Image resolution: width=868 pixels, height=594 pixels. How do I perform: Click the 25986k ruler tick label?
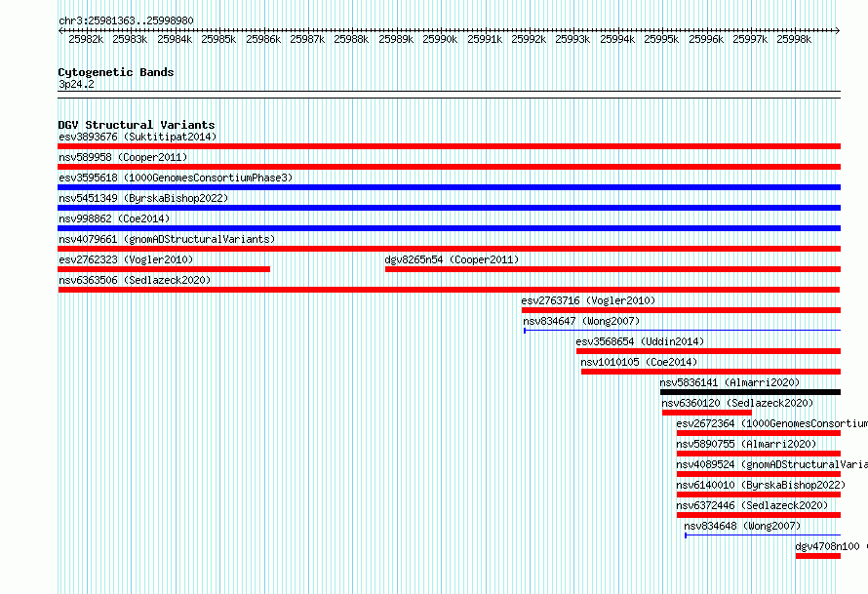[x=263, y=39]
